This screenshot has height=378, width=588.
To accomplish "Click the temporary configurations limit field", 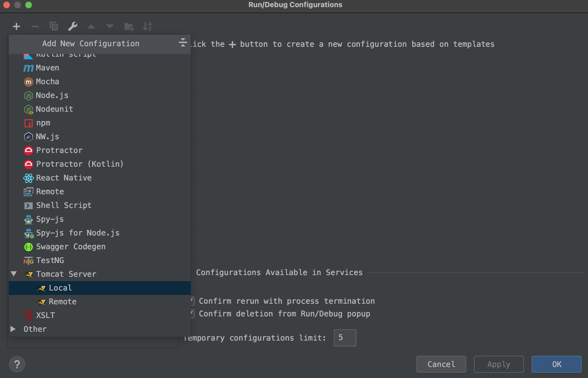I will tap(345, 338).
